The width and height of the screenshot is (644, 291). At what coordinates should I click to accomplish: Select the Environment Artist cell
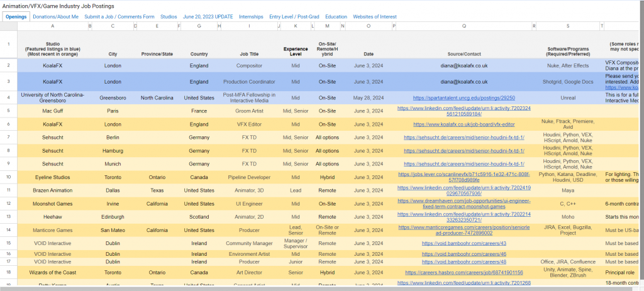point(249,254)
